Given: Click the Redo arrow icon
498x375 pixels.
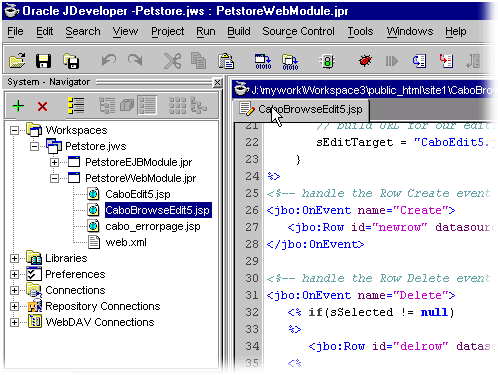Looking at the screenshot, I should [x=135, y=60].
